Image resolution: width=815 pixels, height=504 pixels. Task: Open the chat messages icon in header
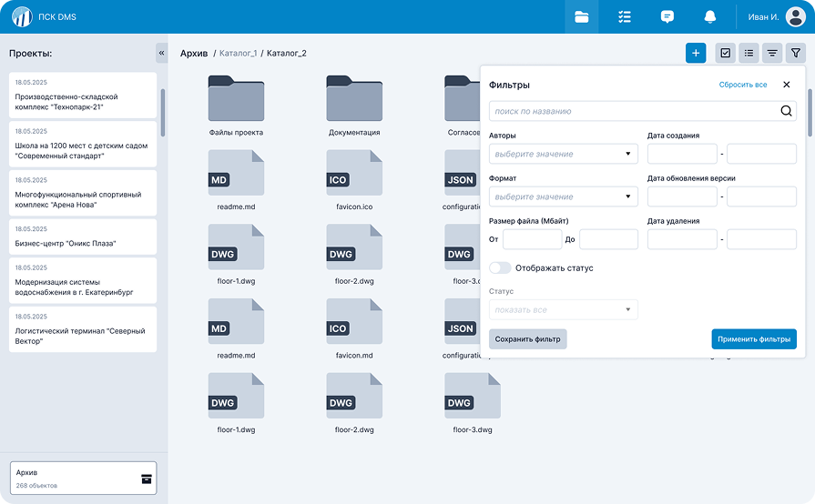pos(667,17)
